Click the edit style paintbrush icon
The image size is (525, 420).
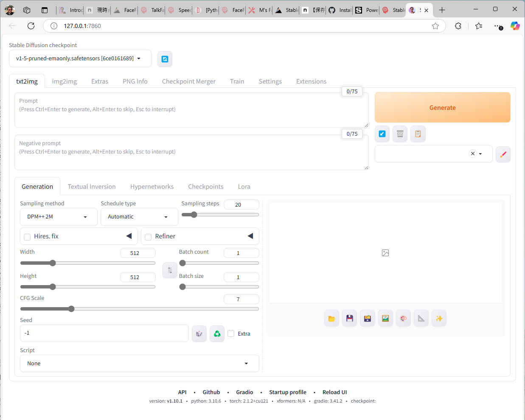coord(503,154)
